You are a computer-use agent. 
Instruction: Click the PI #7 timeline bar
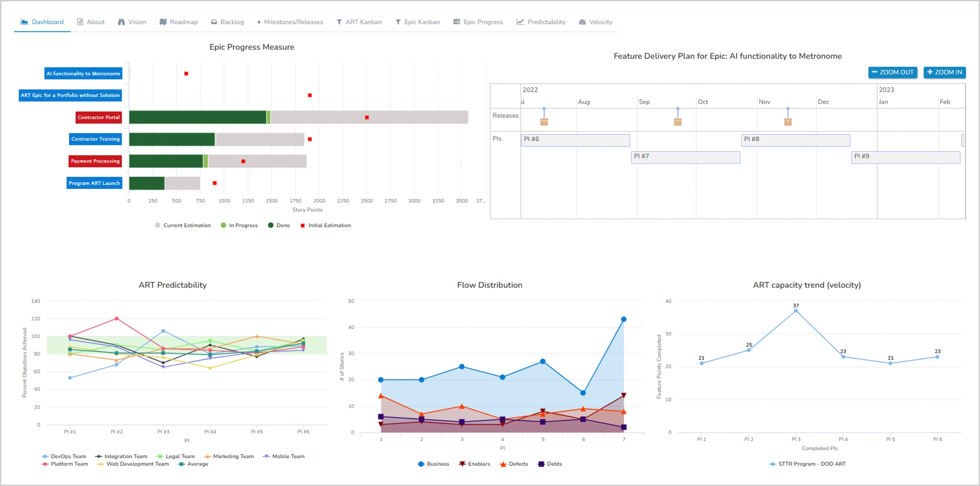685,157
